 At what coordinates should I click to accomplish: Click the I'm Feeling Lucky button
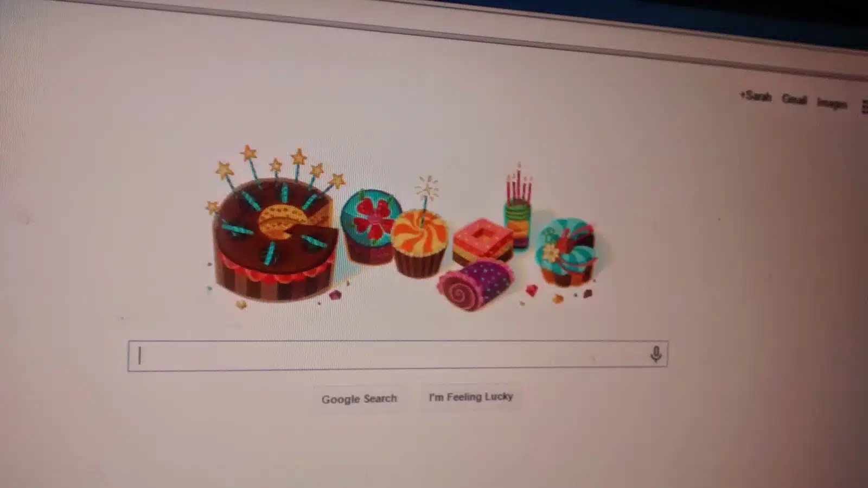(x=471, y=397)
